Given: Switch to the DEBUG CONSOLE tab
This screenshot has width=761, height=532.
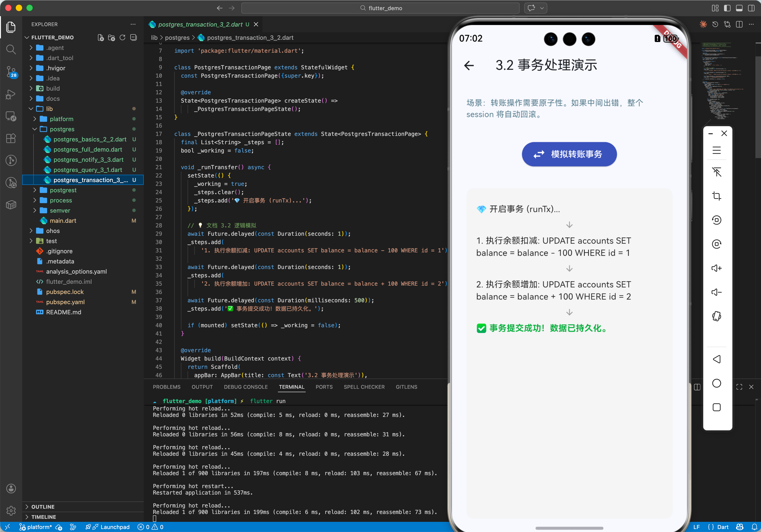Looking at the screenshot, I should pyautogui.click(x=246, y=387).
